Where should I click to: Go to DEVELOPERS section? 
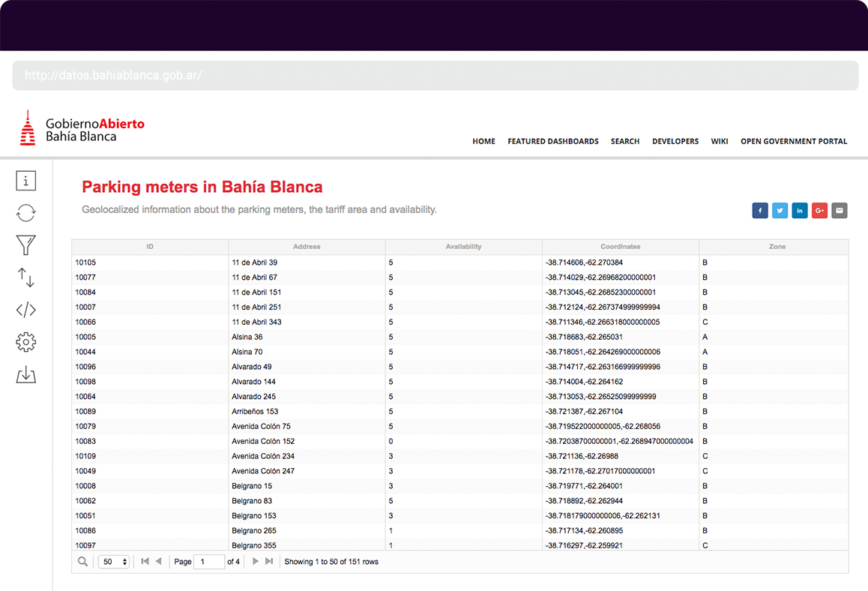675,141
